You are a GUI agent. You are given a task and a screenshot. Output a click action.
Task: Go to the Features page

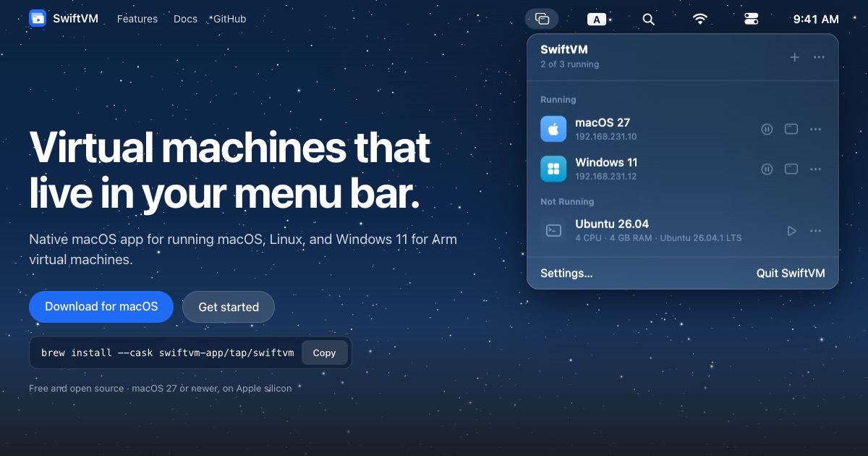pos(137,19)
